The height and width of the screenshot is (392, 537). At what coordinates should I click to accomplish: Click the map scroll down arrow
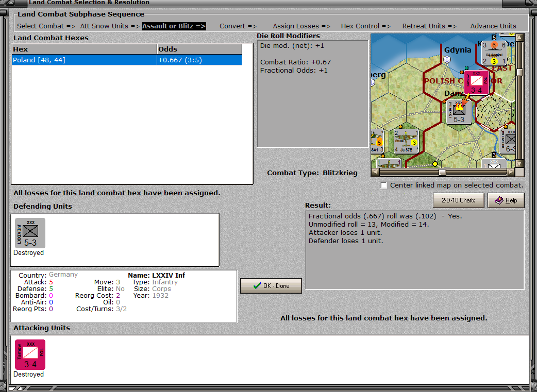(520, 164)
